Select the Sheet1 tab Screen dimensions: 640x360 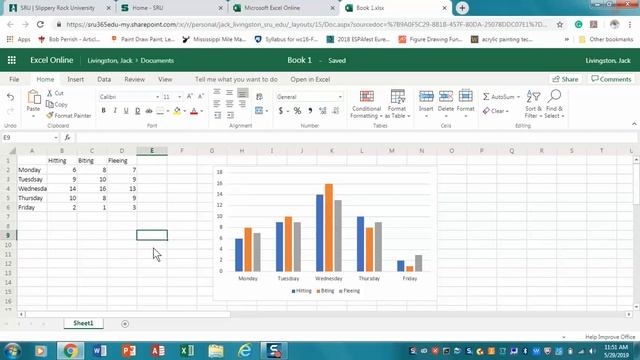click(83, 323)
